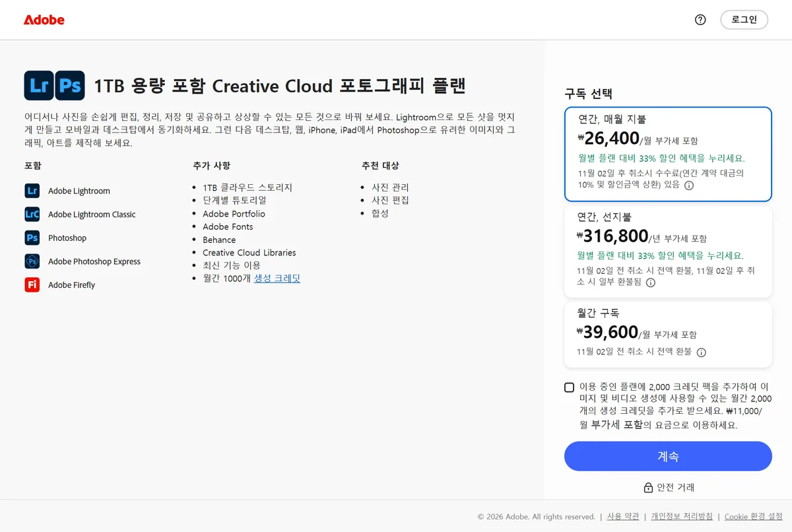Click the ₩26,400 price text
The image size is (792, 532).
click(x=609, y=139)
